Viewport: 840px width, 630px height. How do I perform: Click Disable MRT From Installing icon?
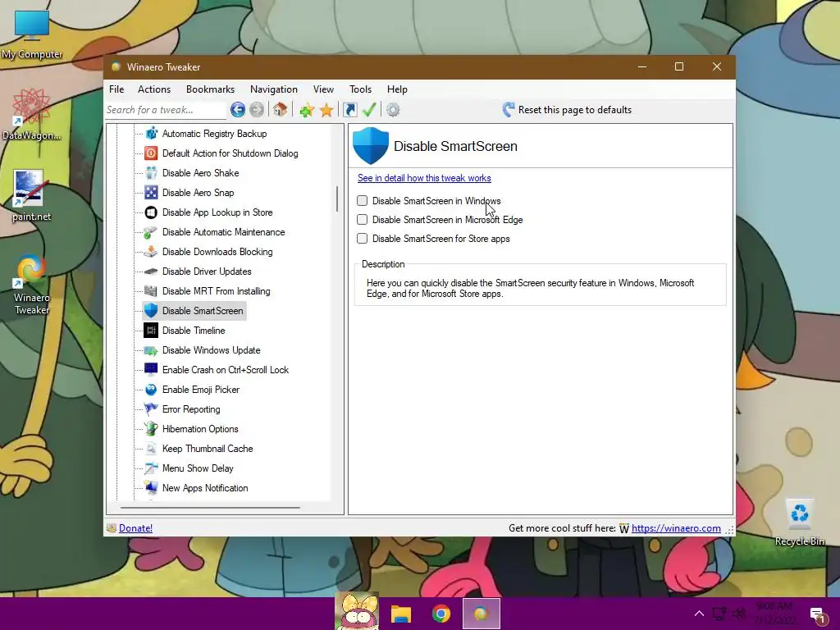coord(151,291)
